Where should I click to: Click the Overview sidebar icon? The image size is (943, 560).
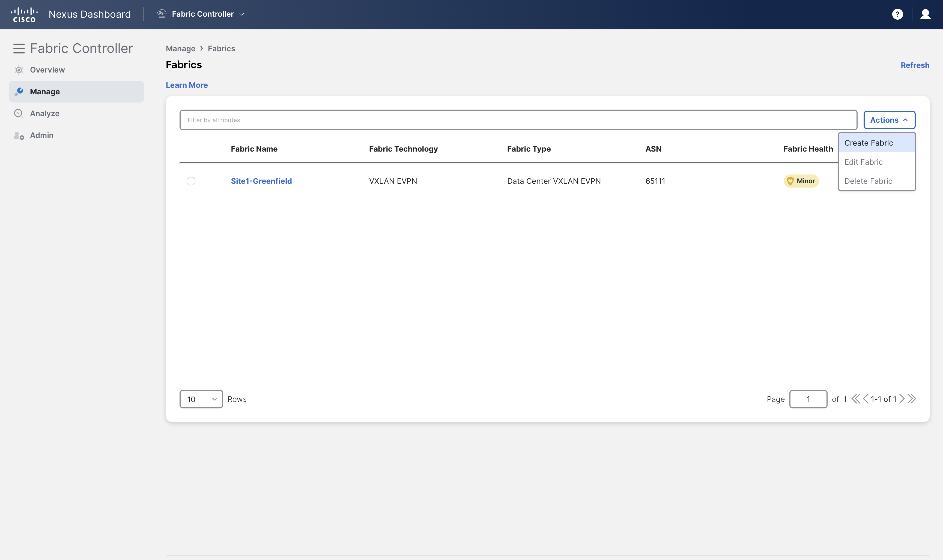[x=19, y=70]
